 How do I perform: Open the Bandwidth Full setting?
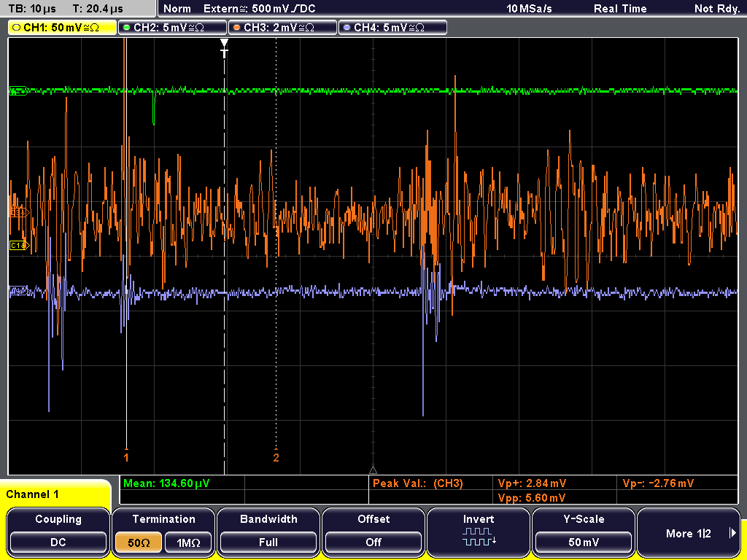[268, 542]
